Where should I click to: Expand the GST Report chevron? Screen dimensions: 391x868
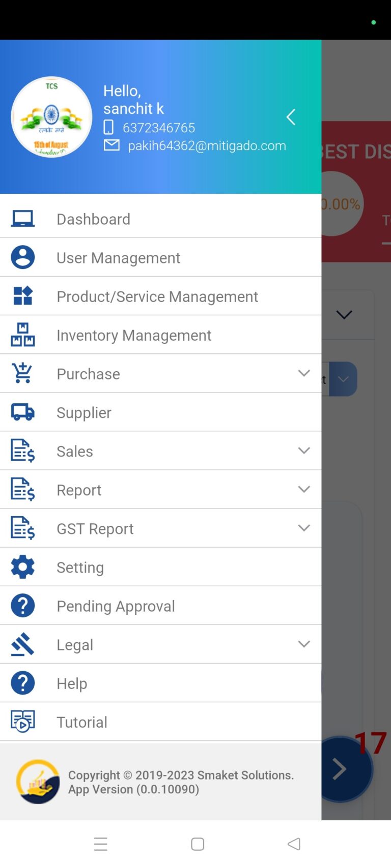click(x=304, y=528)
